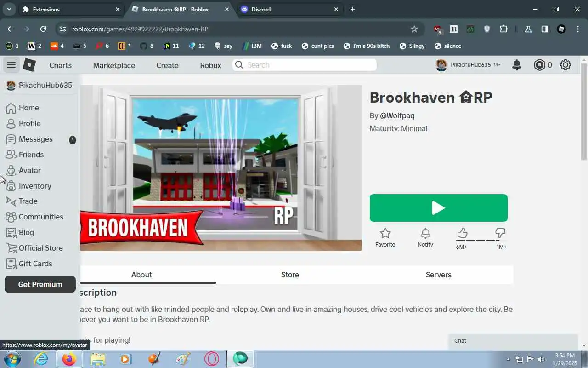
Task: Click the PikachuHub635 avatar in header
Action: [441, 65]
